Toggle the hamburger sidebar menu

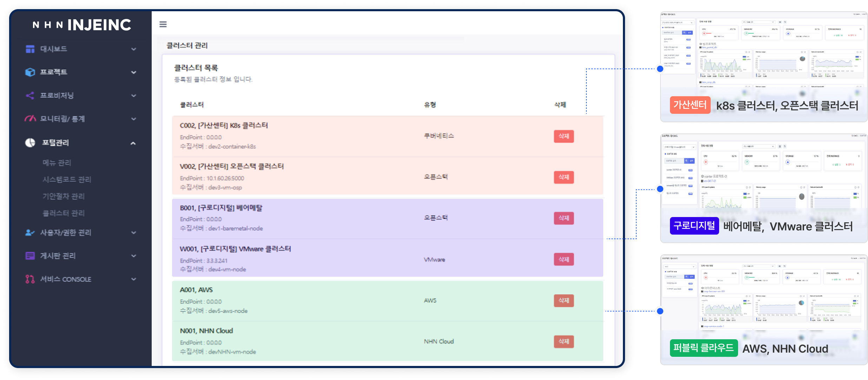click(163, 24)
